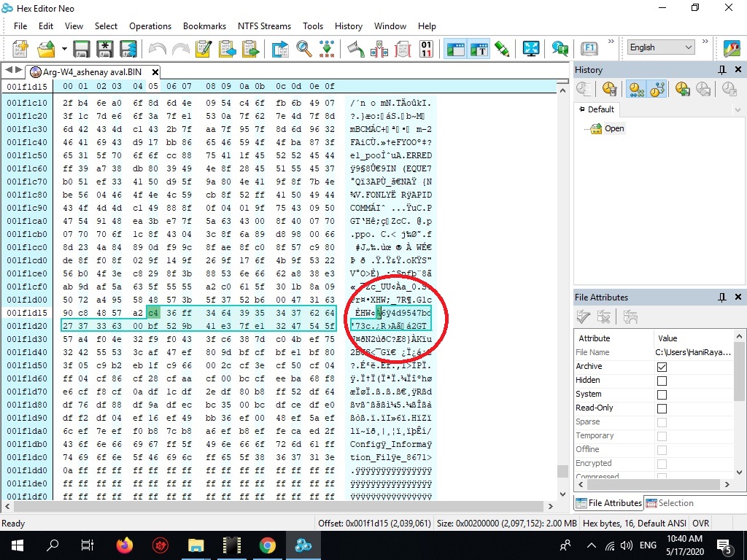This screenshot has width=747, height=560.
Task: Click the clipboard with green arrow icon
Action: coord(251,49)
